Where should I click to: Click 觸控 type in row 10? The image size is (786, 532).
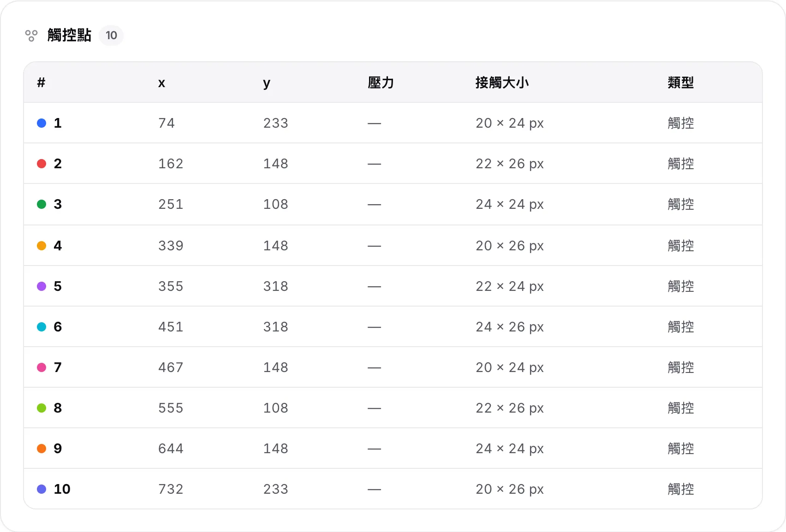681,489
